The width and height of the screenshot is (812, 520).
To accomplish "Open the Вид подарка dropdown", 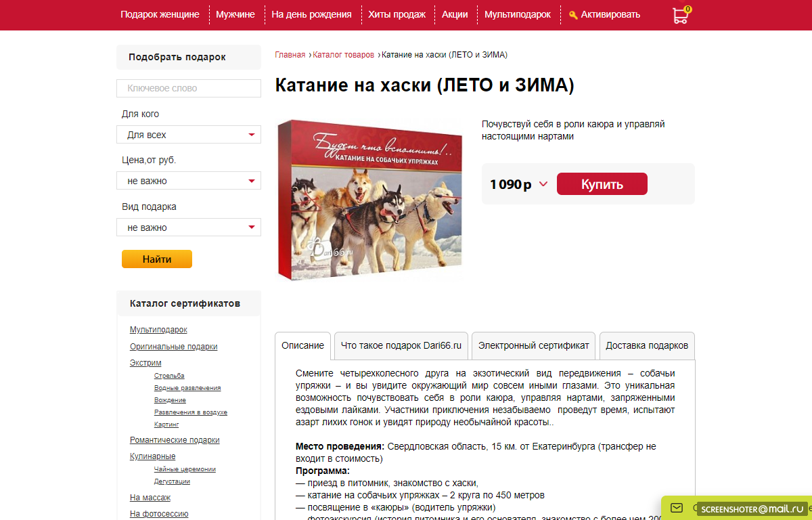I will pyautogui.click(x=189, y=227).
